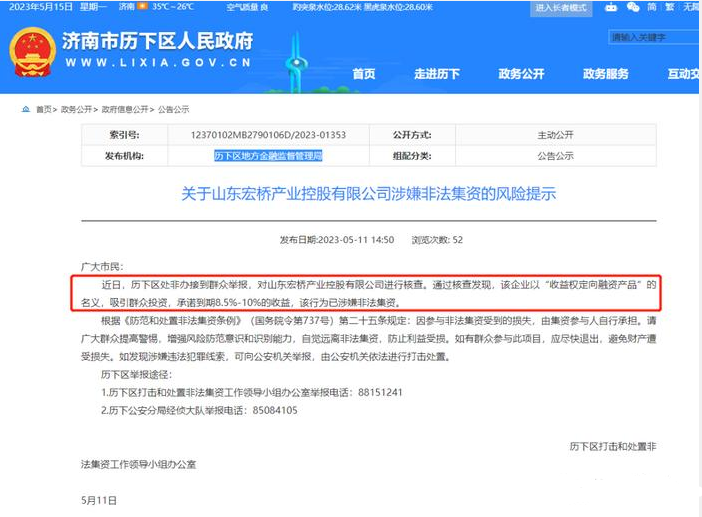Click the 公告公示 cell in info table
The width and height of the screenshot is (702, 517).
coord(556,156)
